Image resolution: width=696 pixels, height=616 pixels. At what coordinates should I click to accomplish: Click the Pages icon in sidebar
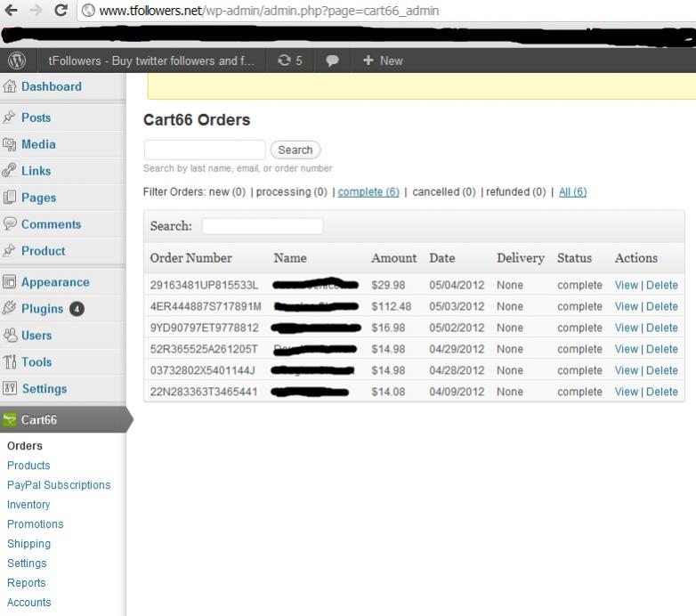pyautogui.click(x=9, y=197)
